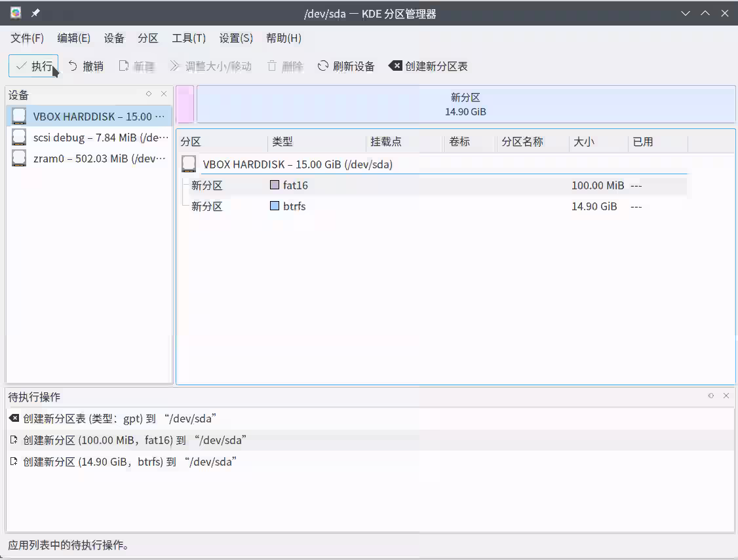Float the 设备 panel with diamond button
Image resolution: width=738 pixels, height=560 pixels.
tap(149, 94)
